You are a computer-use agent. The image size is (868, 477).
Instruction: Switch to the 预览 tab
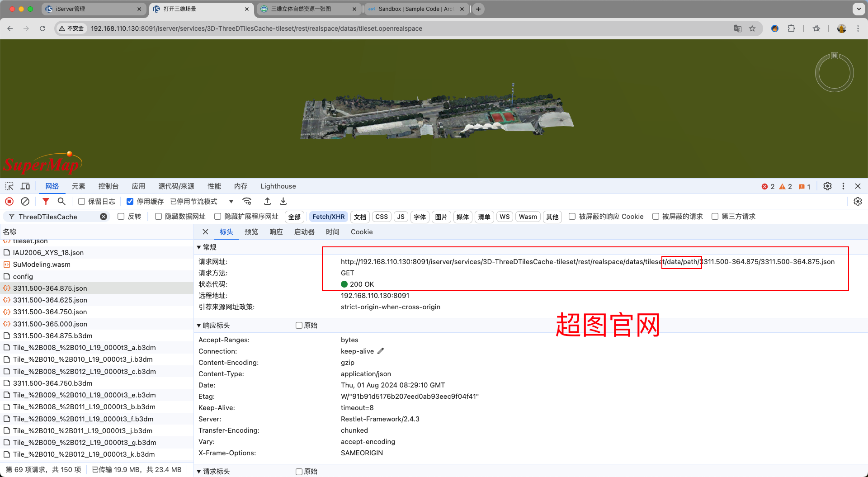coord(251,232)
